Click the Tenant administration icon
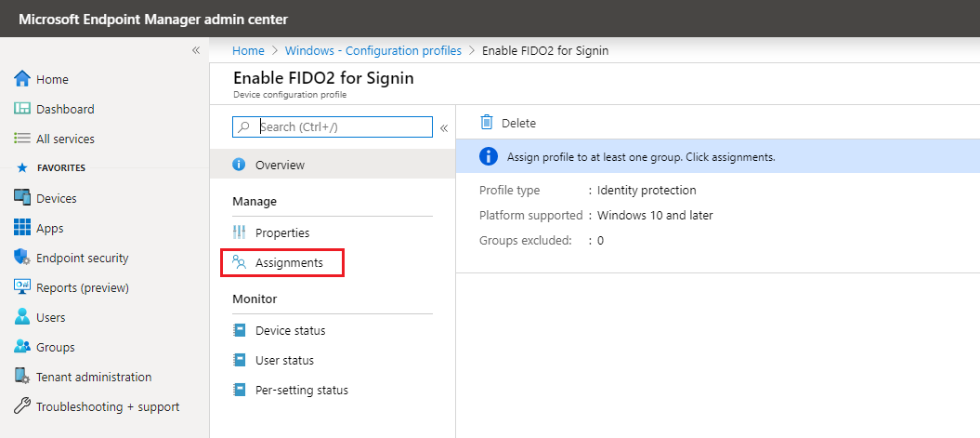The width and height of the screenshot is (980, 438). tap(22, 377)
